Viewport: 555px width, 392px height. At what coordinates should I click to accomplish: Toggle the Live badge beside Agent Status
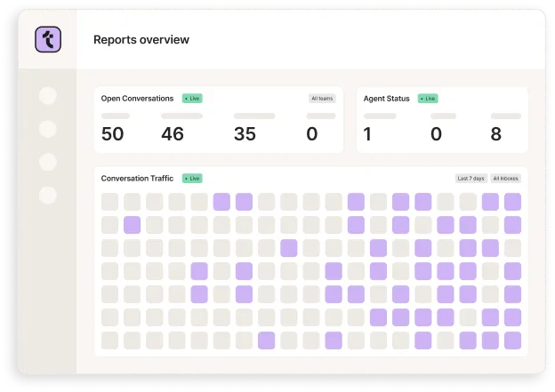[x=430, y=99]
